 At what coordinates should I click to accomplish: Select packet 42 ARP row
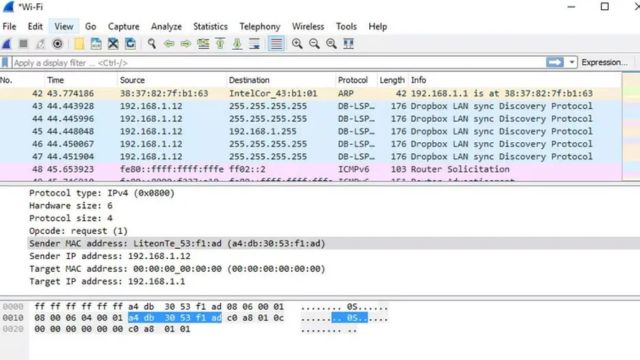pyautogui.click(x=311, y=93)
